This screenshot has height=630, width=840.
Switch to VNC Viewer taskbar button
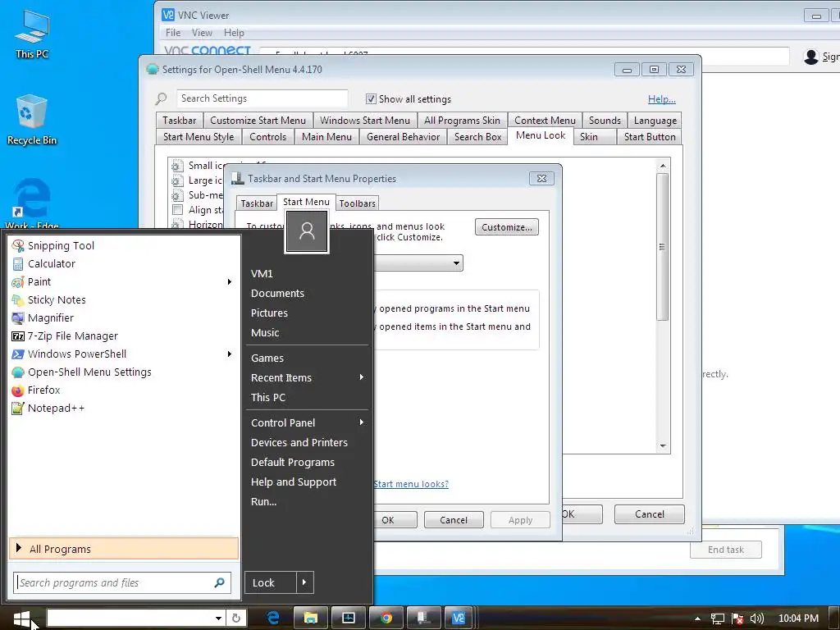[458, 619]
